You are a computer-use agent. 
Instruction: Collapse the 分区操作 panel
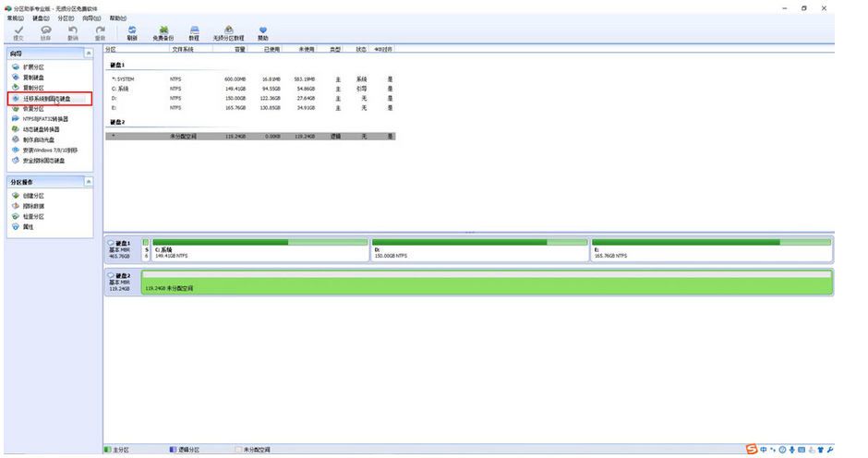(x=89, y=182)
